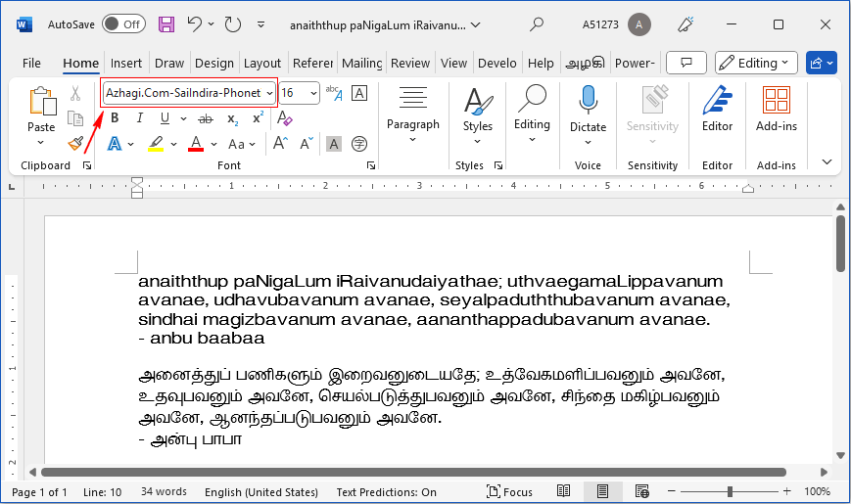The image size is (851, 504).
Task: Open the font name dropdown
Action: click(269, 93)
